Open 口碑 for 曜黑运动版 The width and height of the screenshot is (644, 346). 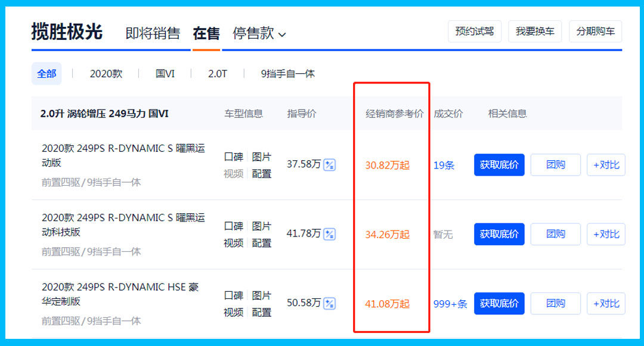pos(233,157)
